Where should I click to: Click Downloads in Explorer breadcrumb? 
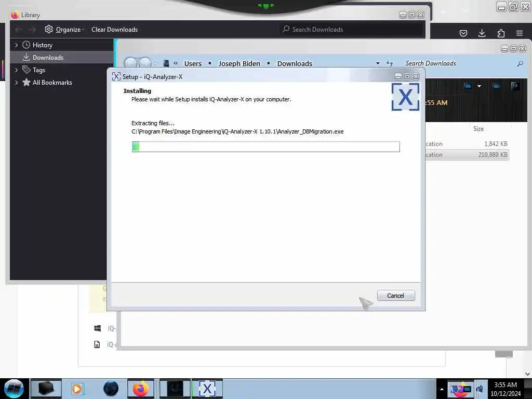coord(295,63)
